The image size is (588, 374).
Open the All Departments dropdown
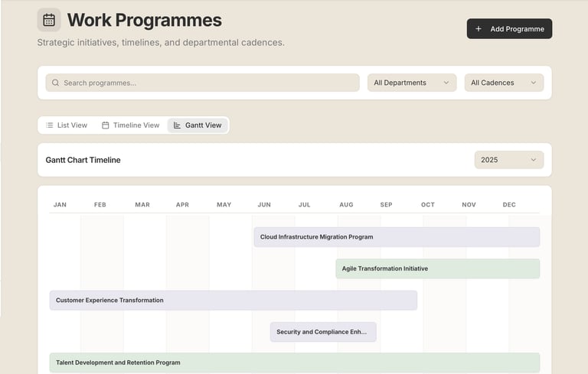[x=412, y=83]
